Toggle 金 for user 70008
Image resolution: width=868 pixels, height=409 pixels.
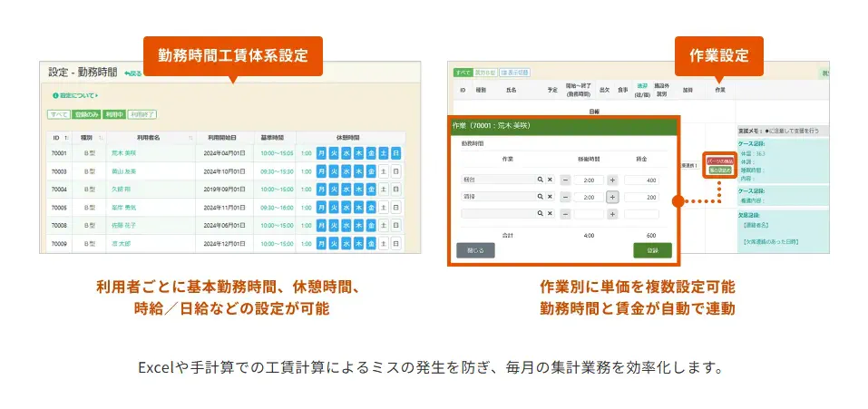point(371,225)
